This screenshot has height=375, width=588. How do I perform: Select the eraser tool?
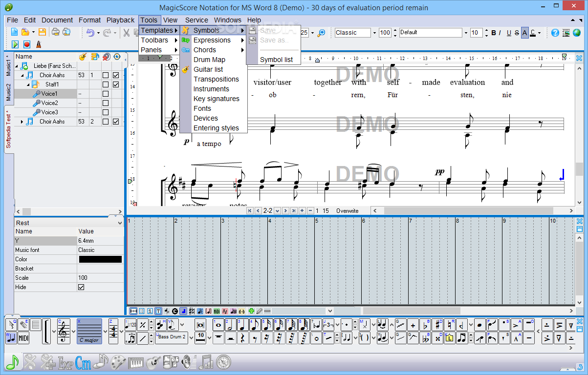[23, 325]
